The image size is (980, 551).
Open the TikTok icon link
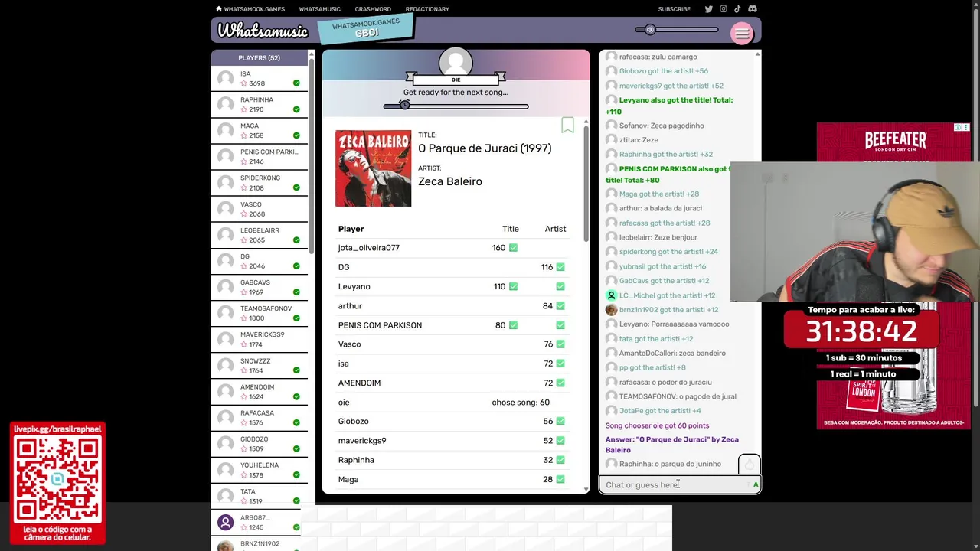[737, 9]
